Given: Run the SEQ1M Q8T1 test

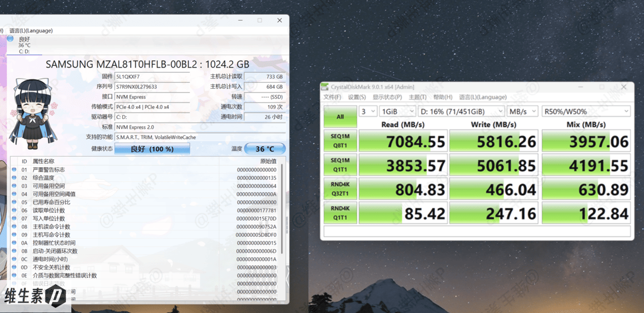Looking at the screenshot, I should (340, 141).
